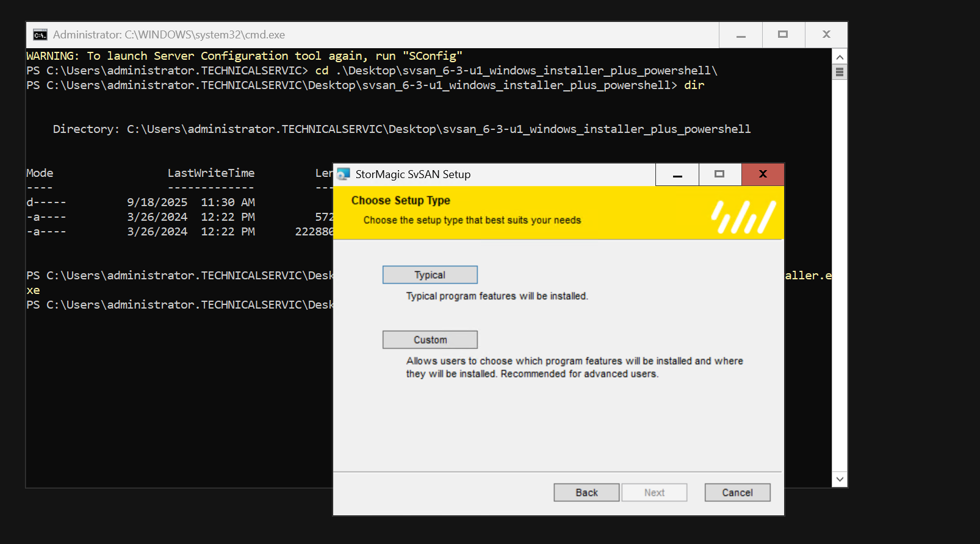Click the Choose Setup Type heading
The width and height of the screenshot is (980, 544).
[x=401, y=201]
